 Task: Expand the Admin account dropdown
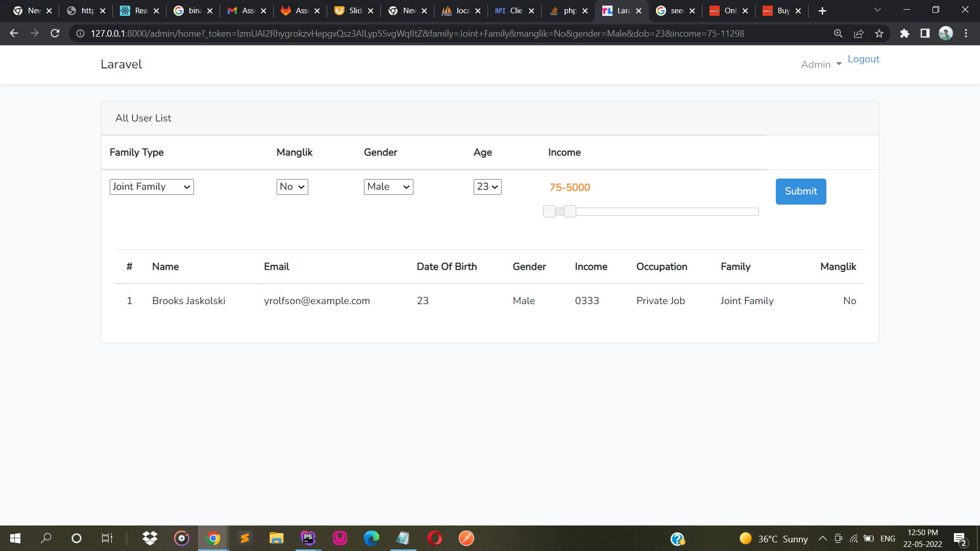[x=820, y=64]
